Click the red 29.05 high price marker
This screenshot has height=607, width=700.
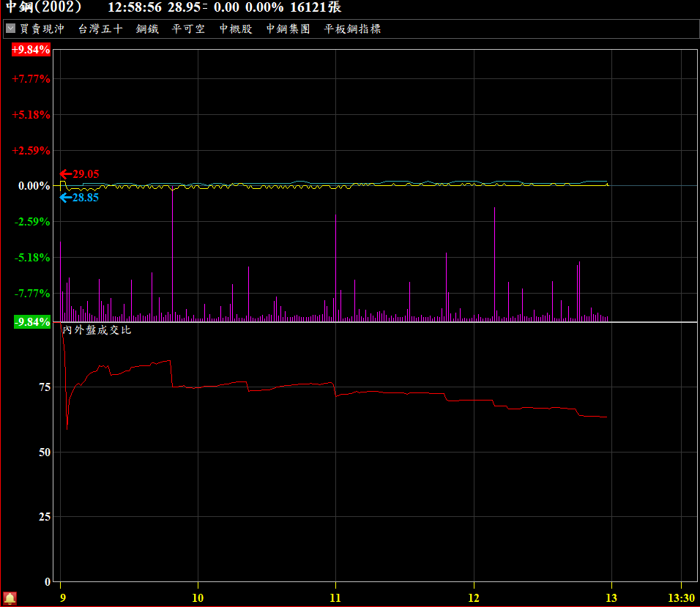(80, 174)
